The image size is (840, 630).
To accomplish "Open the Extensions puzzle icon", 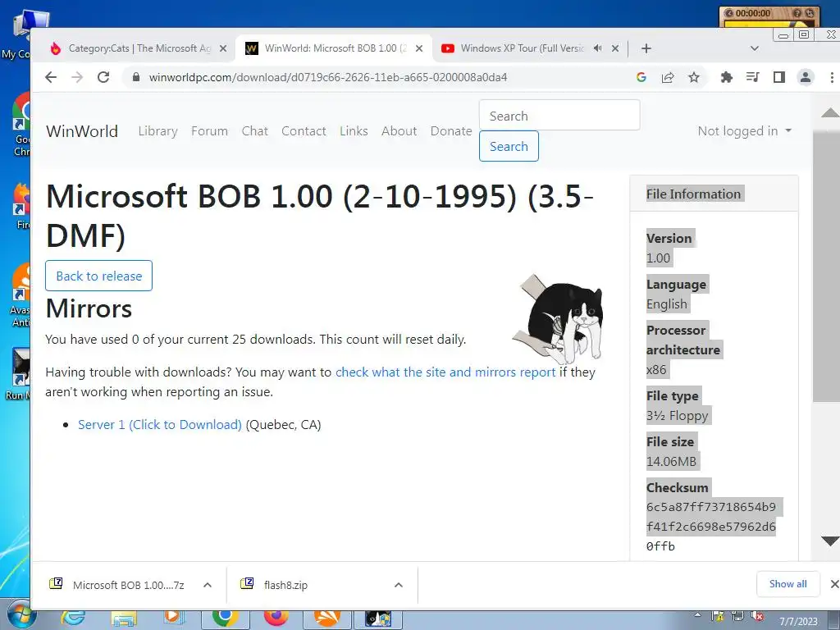I will click(x=727, y=77).
